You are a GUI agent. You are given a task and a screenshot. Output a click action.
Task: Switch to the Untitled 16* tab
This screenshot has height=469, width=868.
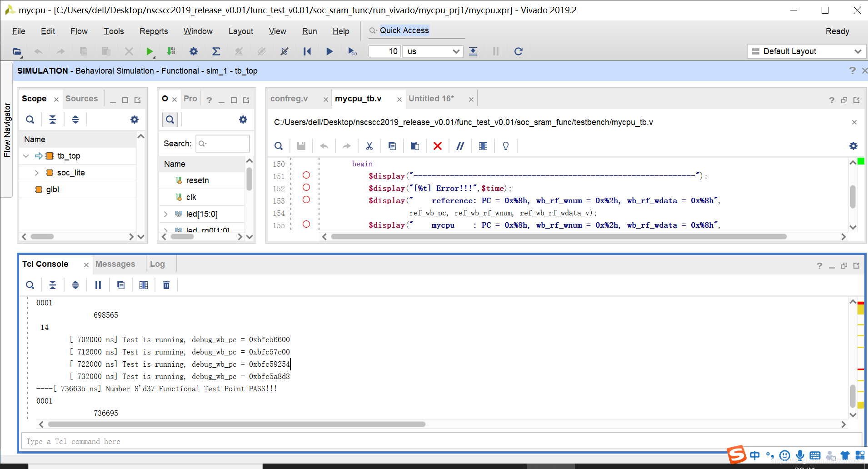coord(431,99)
